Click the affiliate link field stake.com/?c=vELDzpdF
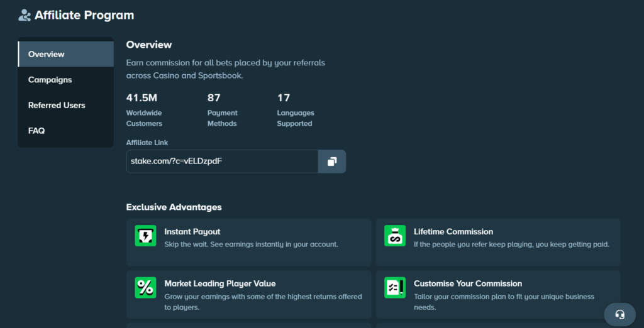Screen dimensions: 644x328 [x=222, y=161]
